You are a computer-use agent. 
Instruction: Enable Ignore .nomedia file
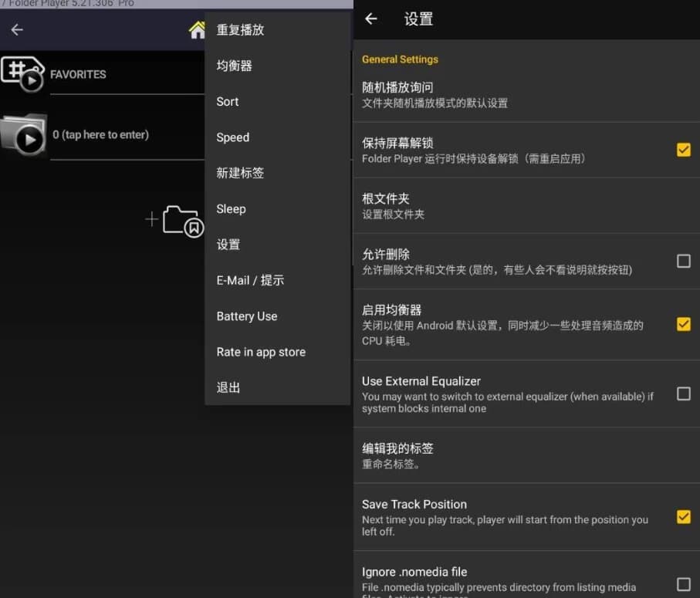pyautogui.click(x=683, y=585)
